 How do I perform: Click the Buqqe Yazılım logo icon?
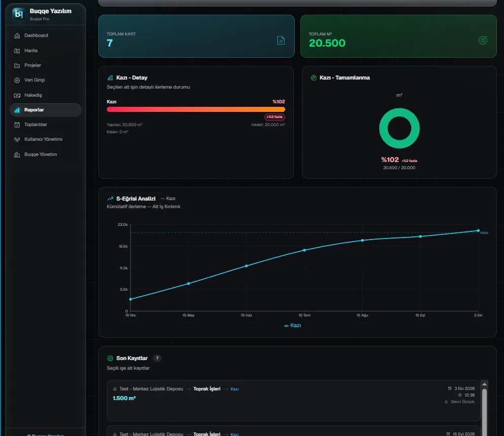[x=19, y=14]
